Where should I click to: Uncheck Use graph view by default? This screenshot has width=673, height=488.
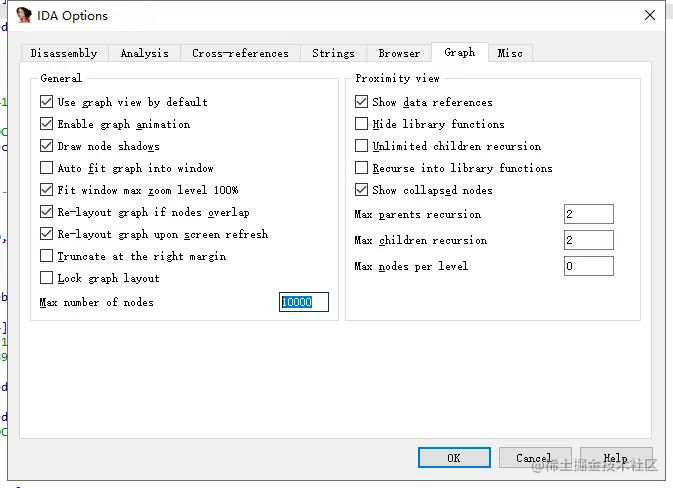46,102
